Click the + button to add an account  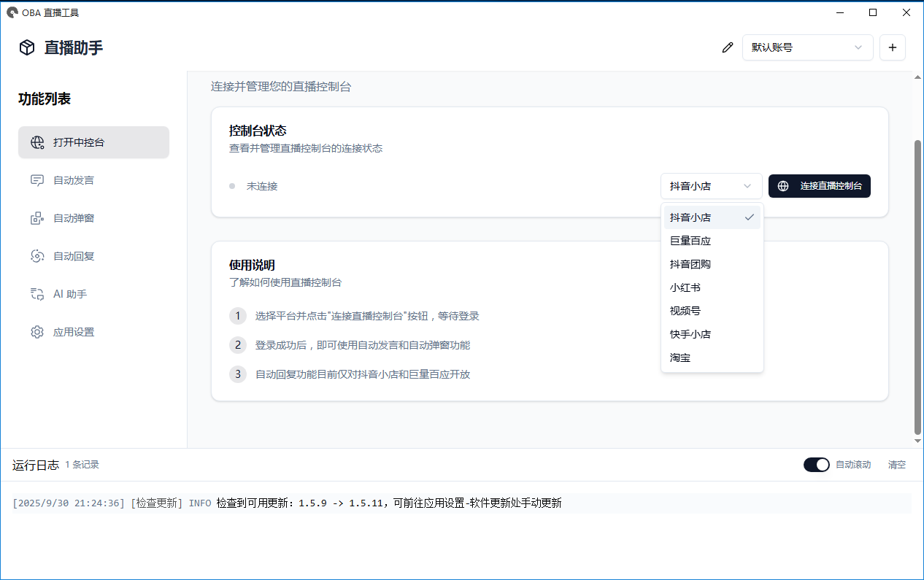pos(892,47)
